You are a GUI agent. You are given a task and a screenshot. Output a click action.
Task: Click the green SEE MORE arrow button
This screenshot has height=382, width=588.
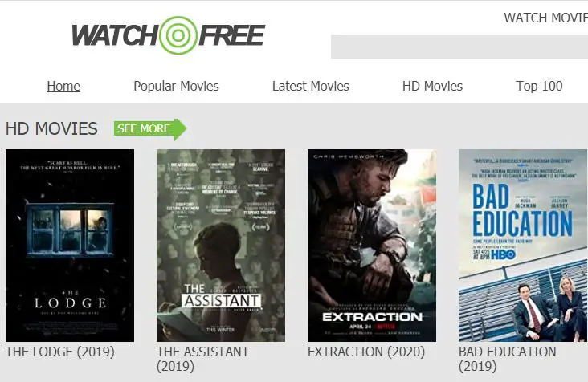click(x=150, y=129)
